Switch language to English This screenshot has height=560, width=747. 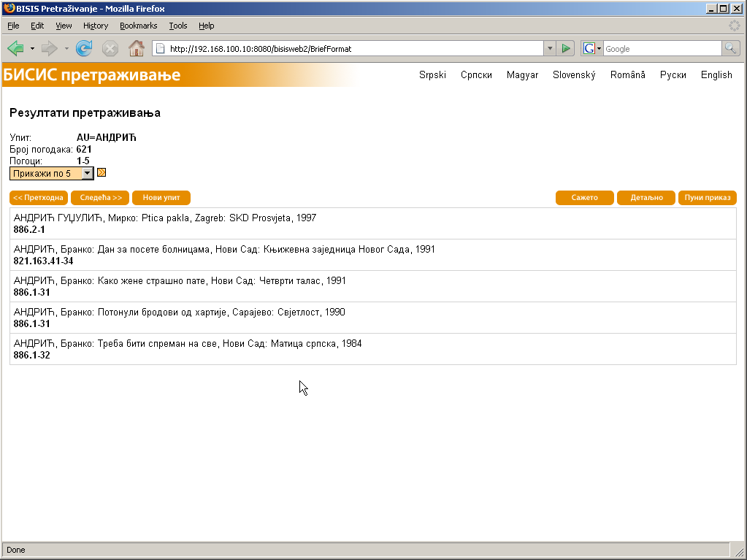(716, 75)
